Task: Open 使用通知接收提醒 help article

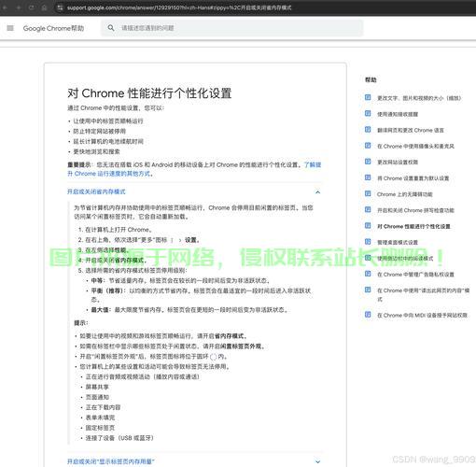Action: (x=398, y=114)
